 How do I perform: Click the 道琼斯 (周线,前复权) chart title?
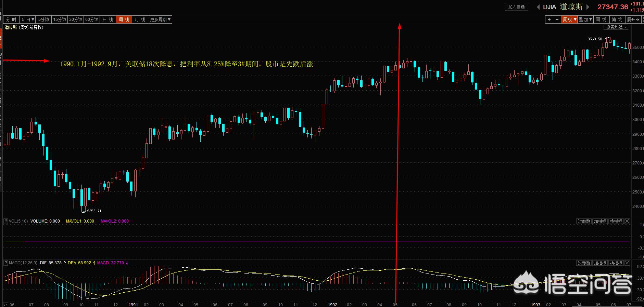24,27
